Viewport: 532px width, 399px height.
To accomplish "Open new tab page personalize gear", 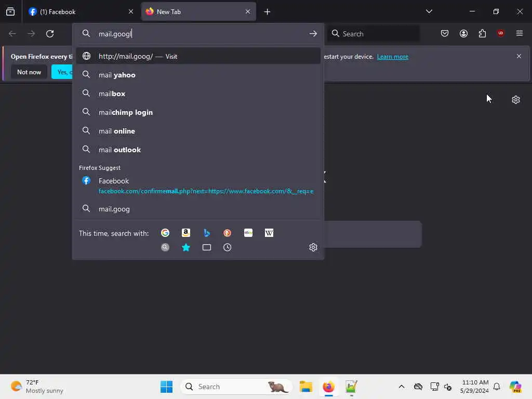I will 516,100.
